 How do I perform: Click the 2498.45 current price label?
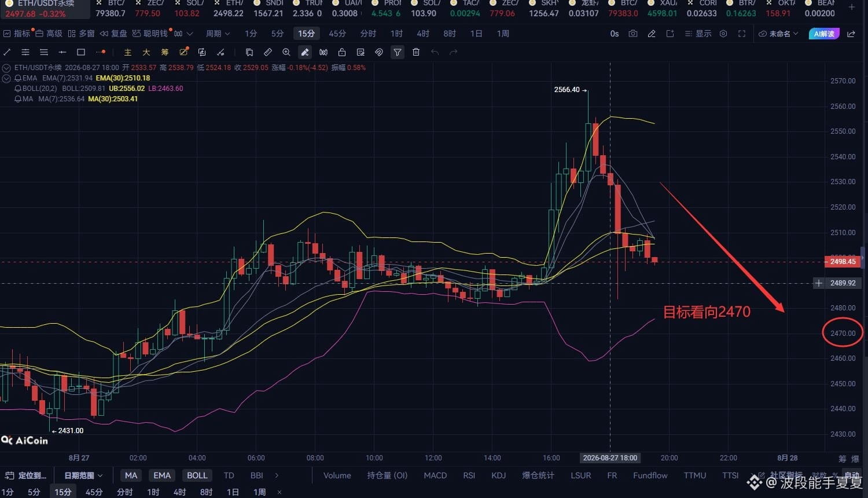[843, 262]
